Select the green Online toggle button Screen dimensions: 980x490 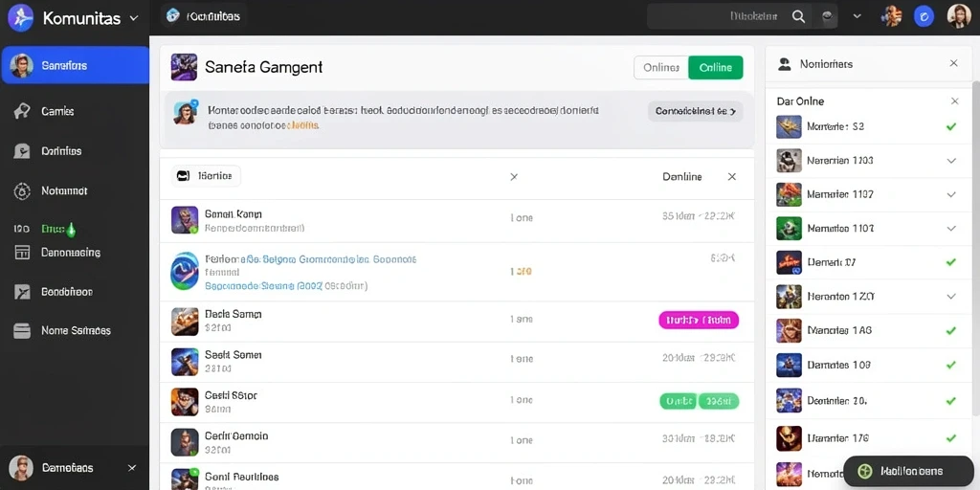coord(716,68)
